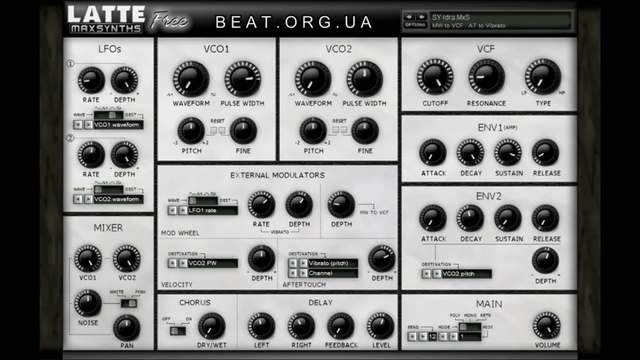The height and width of the screenshot is (360, 640).
Task: Click the ENV1 Decay knob
Action: click(470, 153)
